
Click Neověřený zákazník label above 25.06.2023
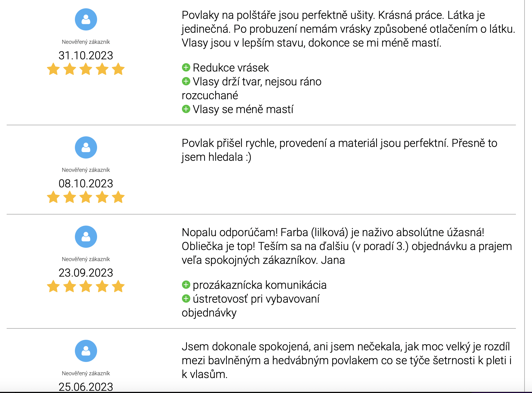click(86, 373)
